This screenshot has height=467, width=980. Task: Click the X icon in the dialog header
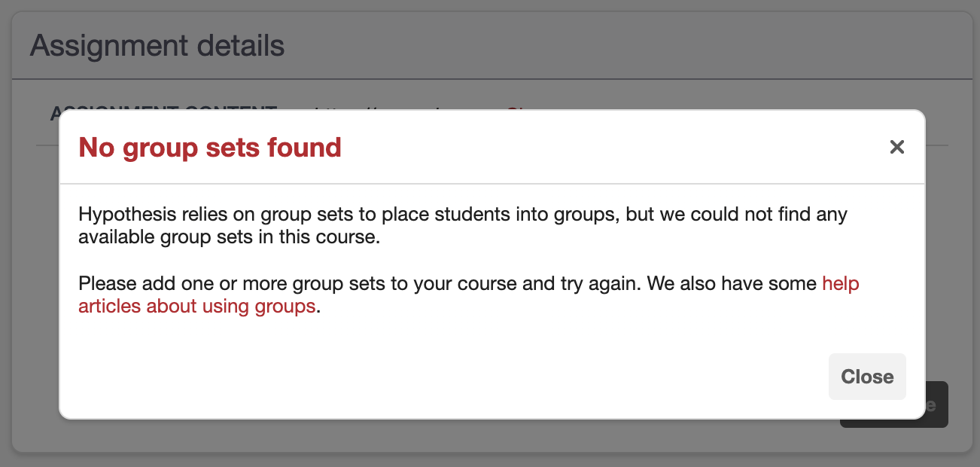click(x=896, y=147)
